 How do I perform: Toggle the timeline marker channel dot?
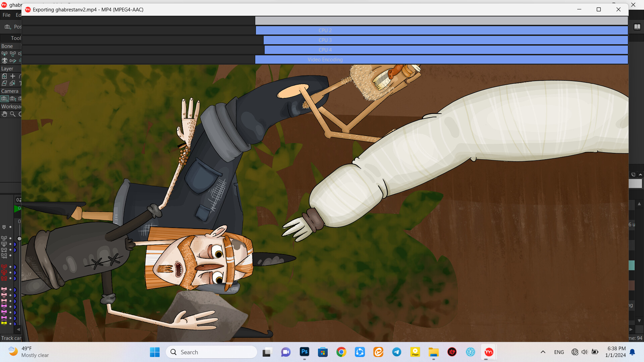[x=10, y=227]
